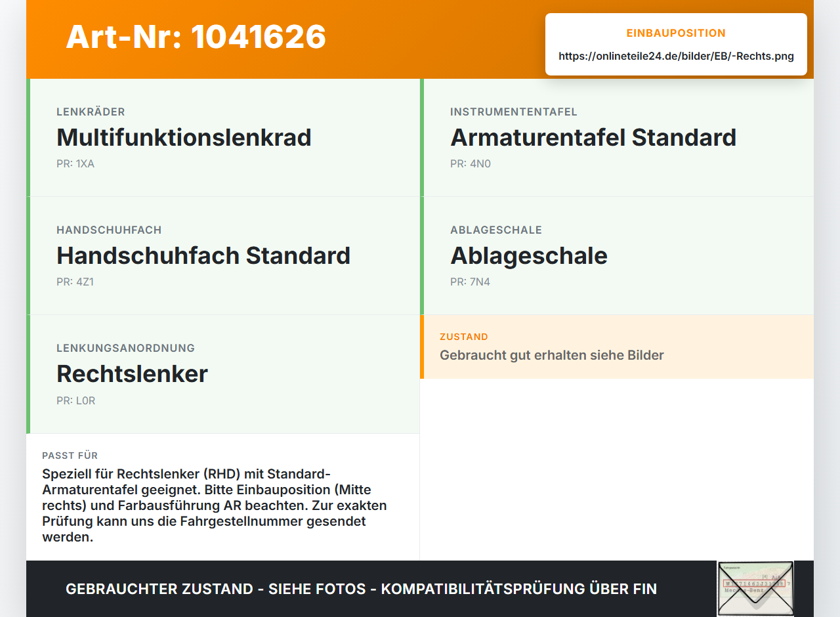Click the PR: 4N0 code

pos(471,164)
